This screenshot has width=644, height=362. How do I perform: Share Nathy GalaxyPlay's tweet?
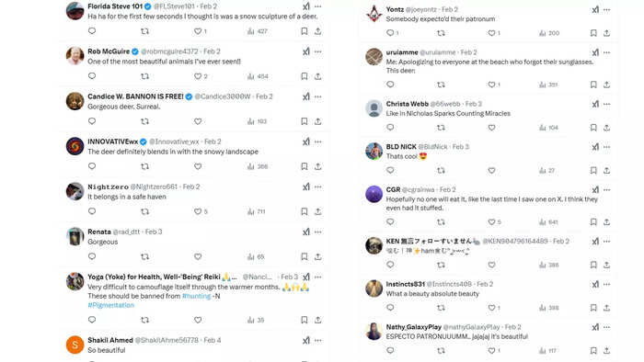click(x=606, y=351)
